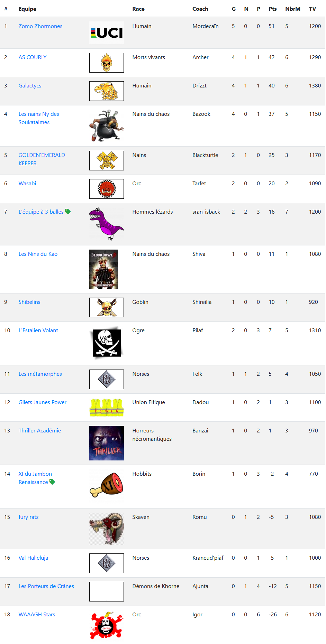Click the UCI logo of Zomo Zhormones

[107, 33]
